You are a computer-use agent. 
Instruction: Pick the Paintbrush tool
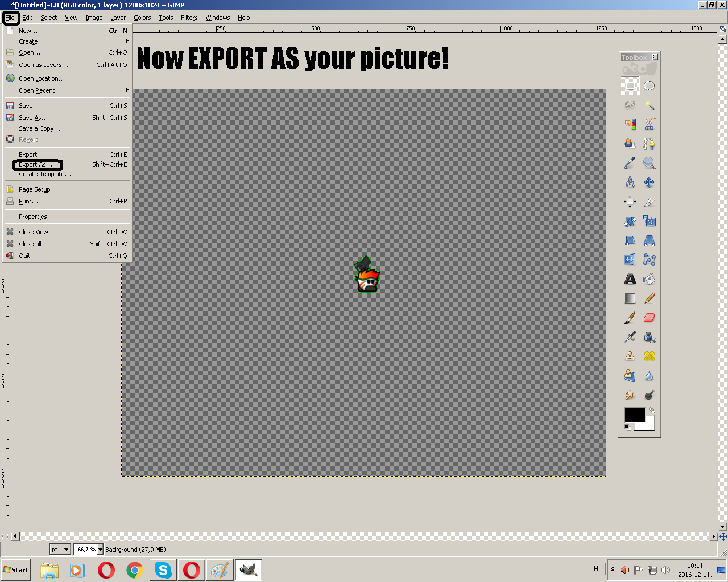[630, 318]
